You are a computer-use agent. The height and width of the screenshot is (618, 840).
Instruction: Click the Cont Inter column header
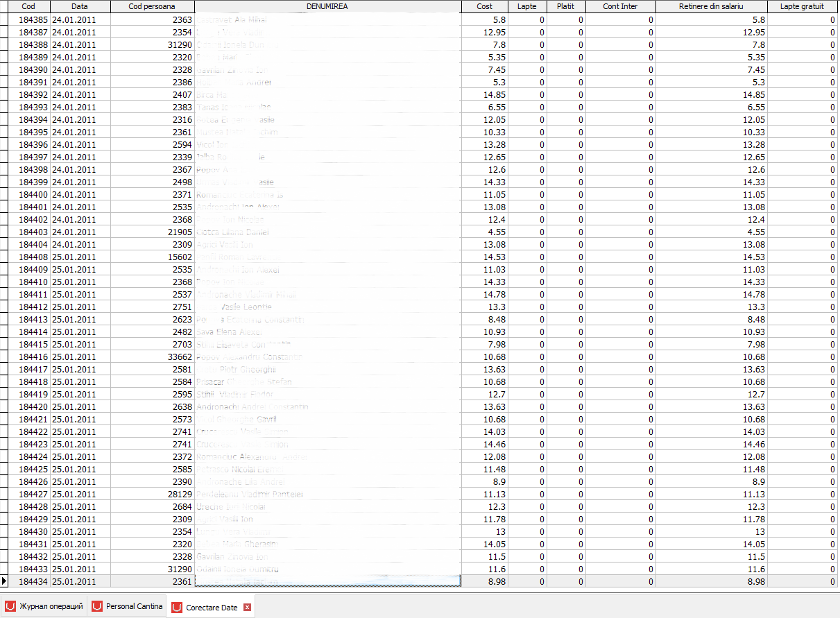coord(620,6)
